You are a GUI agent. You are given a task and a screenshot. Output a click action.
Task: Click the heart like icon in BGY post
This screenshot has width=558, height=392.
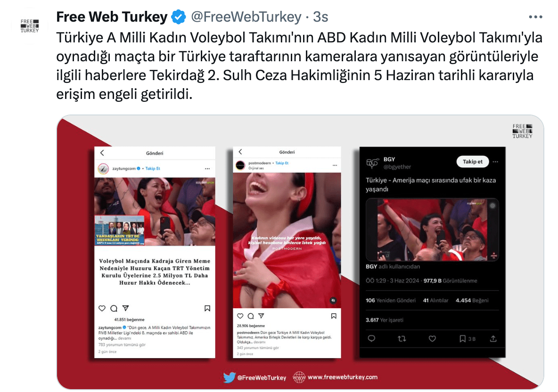(432, 339)
